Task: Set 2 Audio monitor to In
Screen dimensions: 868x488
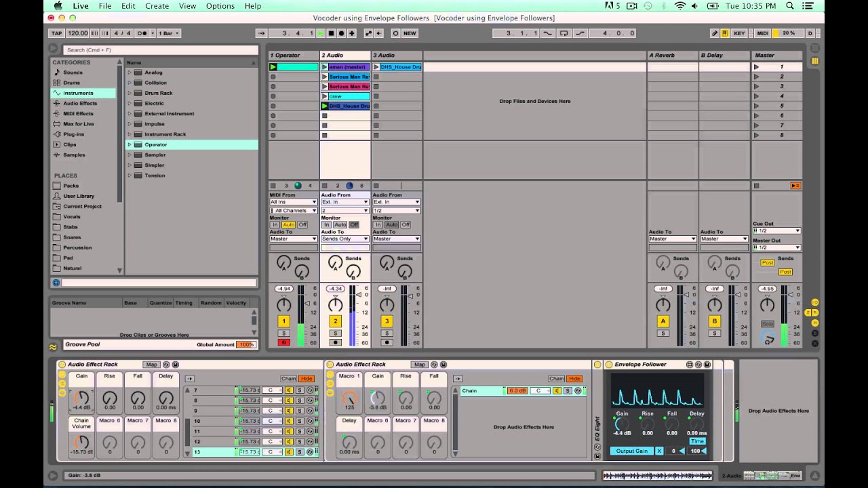Action: tap(327, 224)
